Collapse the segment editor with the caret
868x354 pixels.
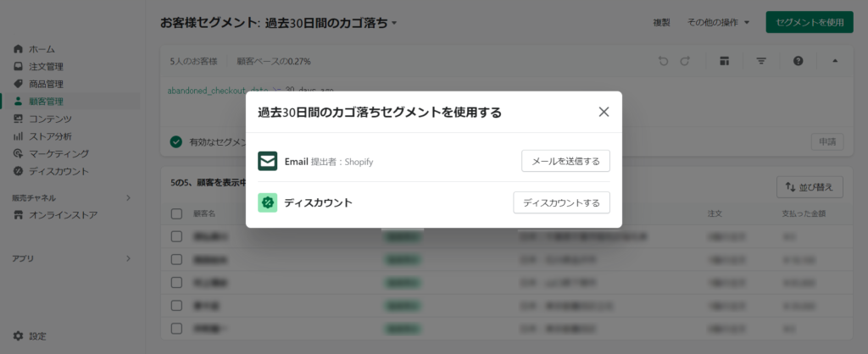[834, 61]
